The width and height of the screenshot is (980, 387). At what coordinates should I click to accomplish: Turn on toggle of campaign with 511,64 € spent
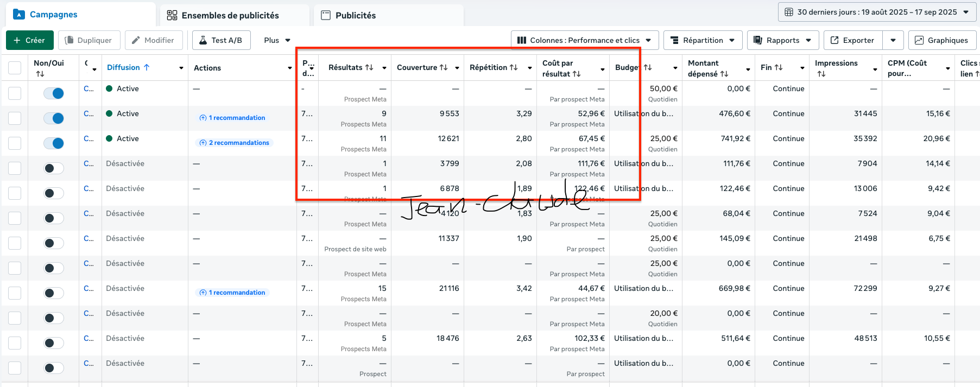point(54,343)
